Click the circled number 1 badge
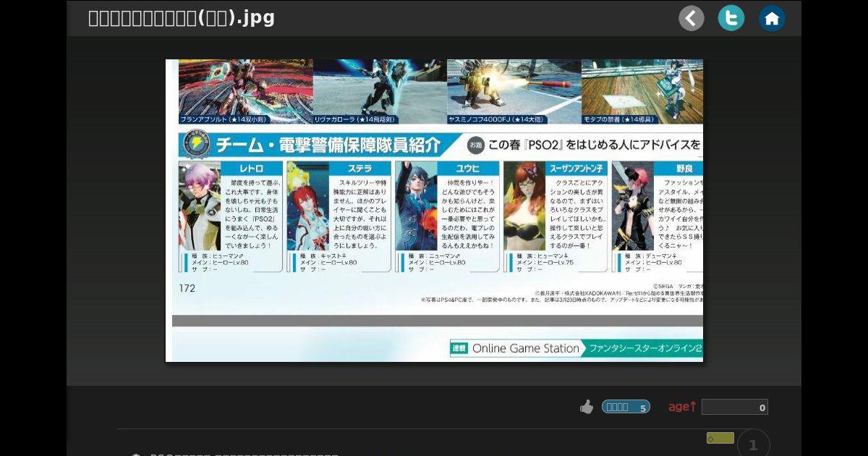Image resolution: width=868 pixels, height=456 pixels. pyautogui.click(x=754, y=444)
